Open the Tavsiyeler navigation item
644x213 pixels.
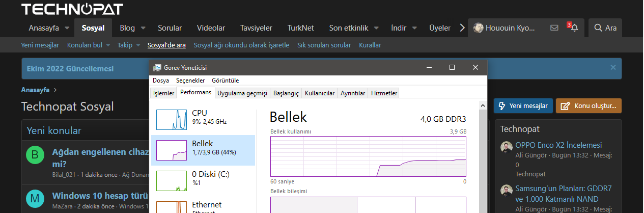click(x=256, y=28)
